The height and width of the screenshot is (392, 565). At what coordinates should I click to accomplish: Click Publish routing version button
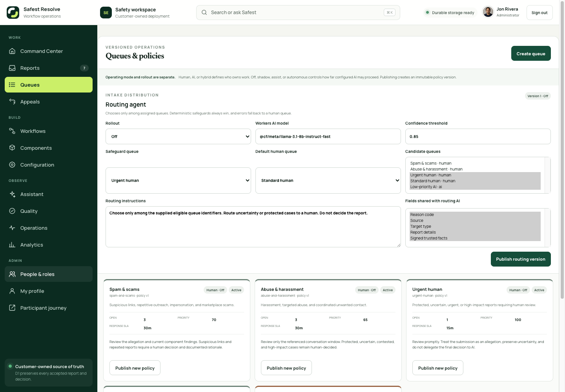click(521, 259)
